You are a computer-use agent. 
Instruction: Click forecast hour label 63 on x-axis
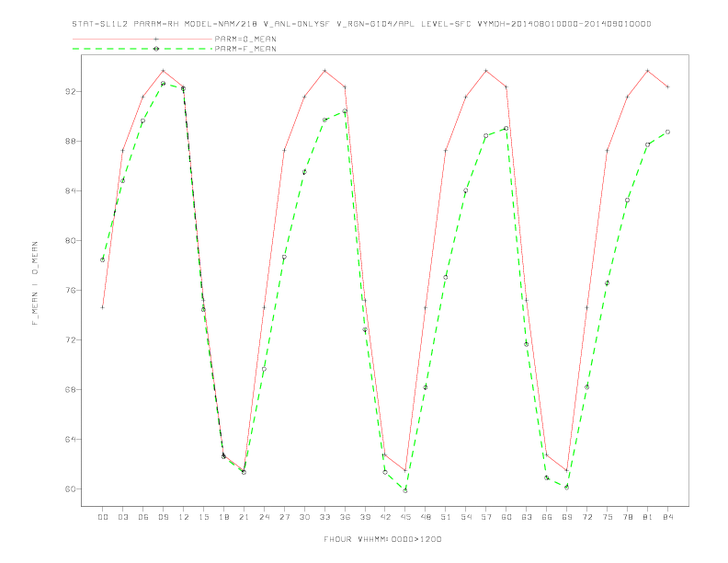pos(527,517)
